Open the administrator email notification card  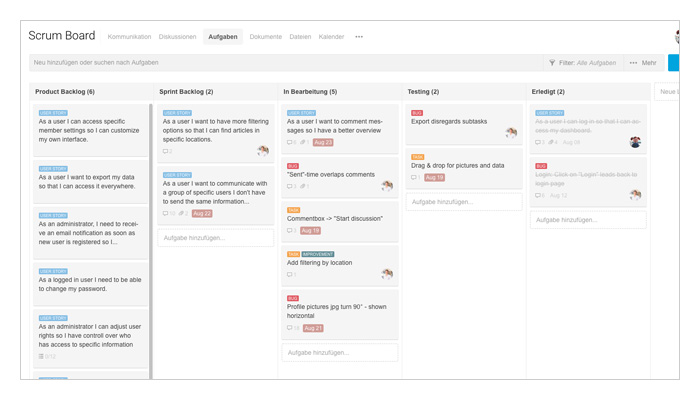click(90, 233)
